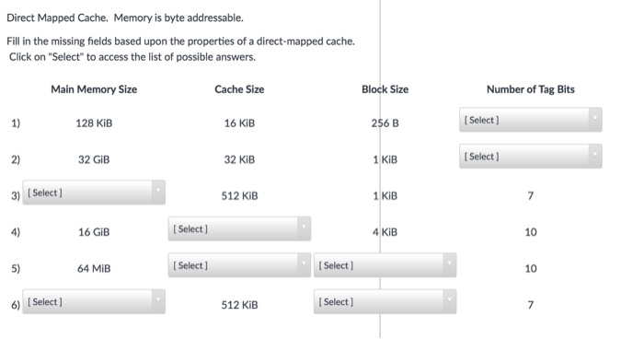Click the 32 GiB memory value
Image resolution: width=644 pixels, height=339 pixels.
coord(94,159)
